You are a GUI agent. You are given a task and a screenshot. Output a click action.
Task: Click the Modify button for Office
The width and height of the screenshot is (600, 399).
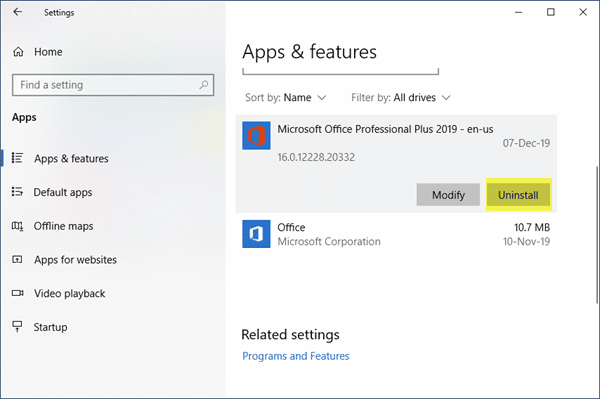[x=448, y=195]
